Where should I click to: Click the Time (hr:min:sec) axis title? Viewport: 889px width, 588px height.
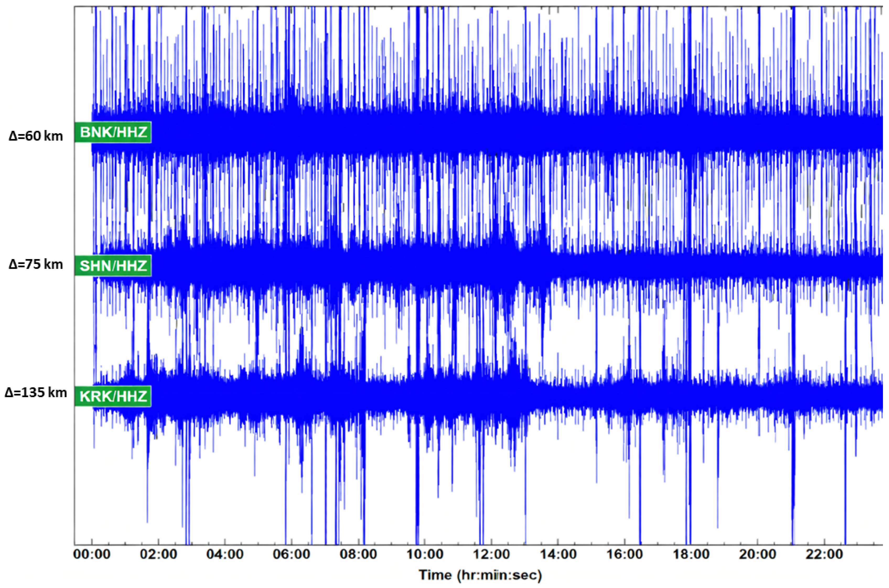click(480, 575)
